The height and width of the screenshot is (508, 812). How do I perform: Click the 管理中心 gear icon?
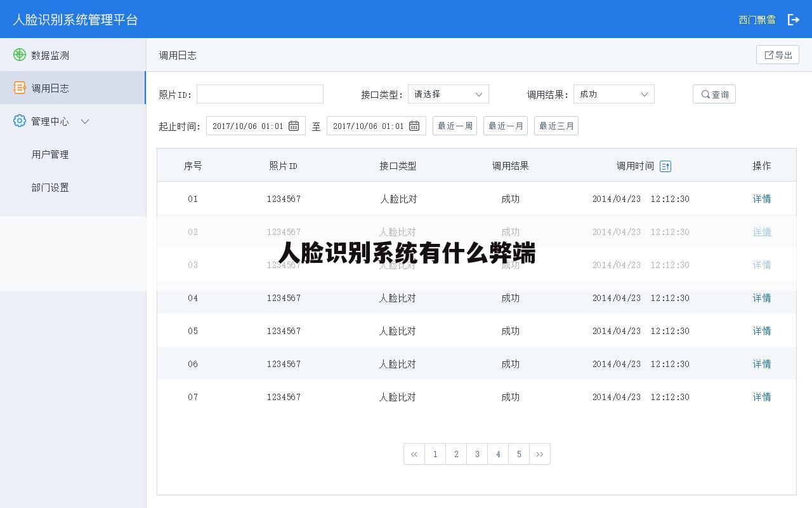click(20, 121)
